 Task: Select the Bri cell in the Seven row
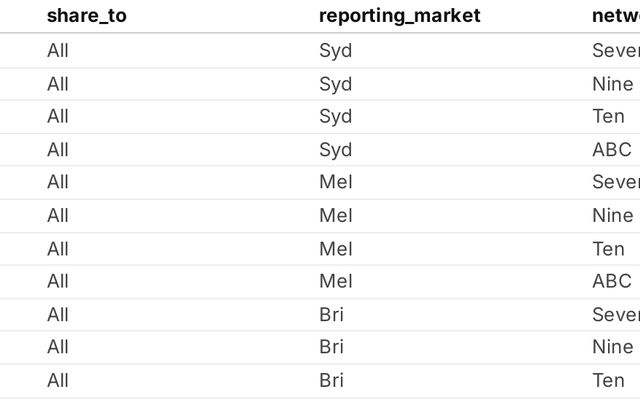332,314
